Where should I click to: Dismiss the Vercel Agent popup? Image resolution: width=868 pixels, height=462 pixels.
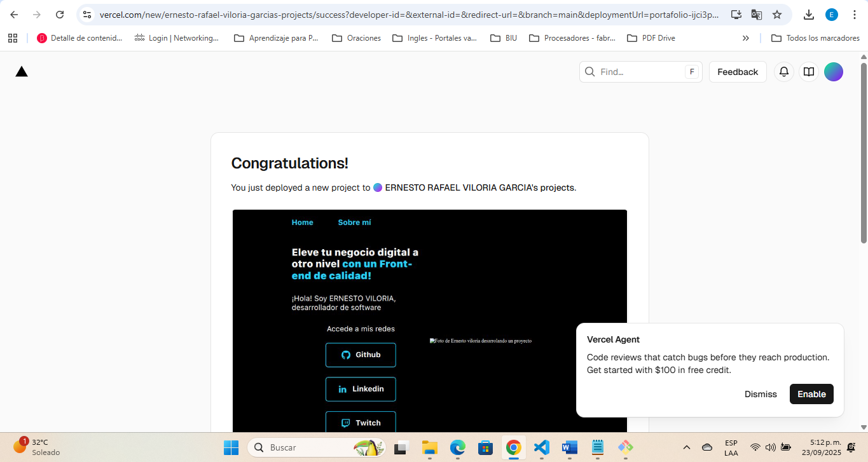point(761,394)
